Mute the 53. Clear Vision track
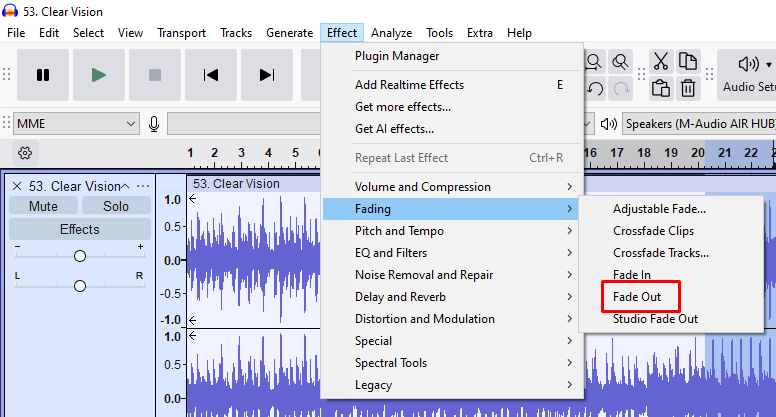 click(x=44, y=206)
